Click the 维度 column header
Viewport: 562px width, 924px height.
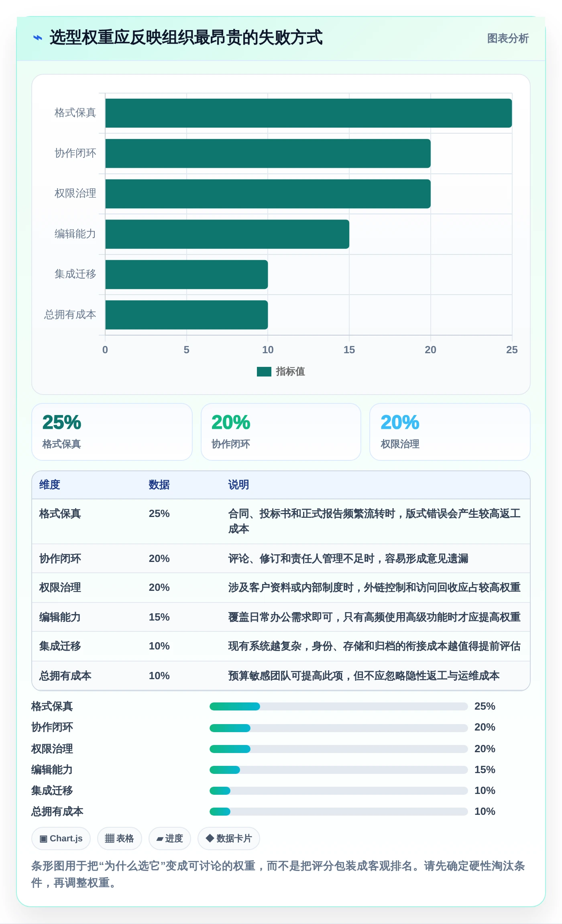pos(50,485)
